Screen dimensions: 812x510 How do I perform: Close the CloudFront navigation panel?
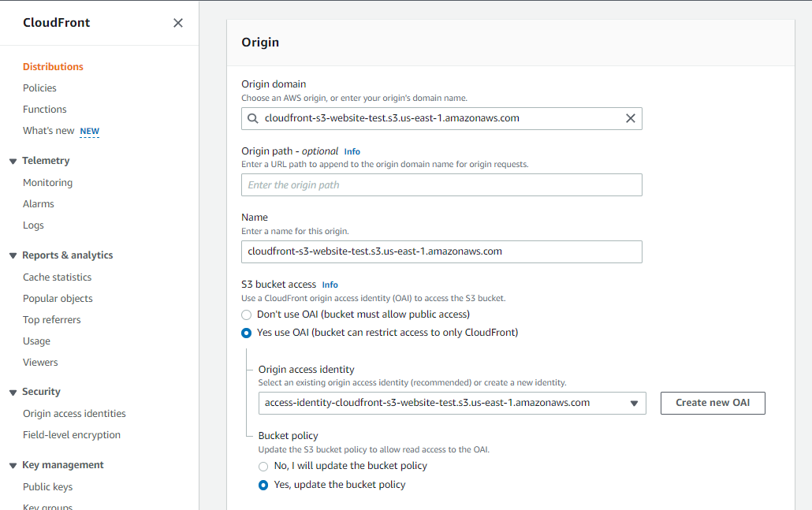[178, 23]
